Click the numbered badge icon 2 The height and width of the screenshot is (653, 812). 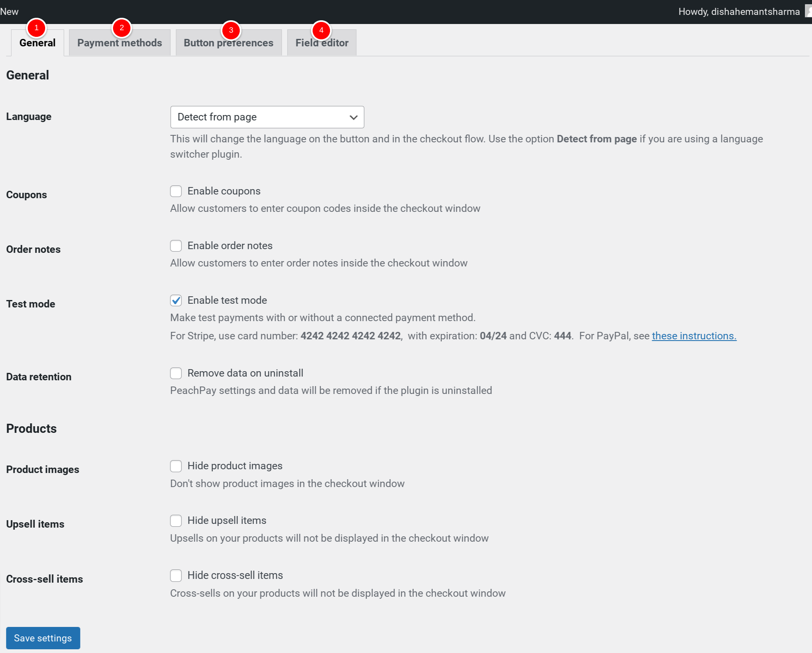pyautogui.click(x=120, y=27)
